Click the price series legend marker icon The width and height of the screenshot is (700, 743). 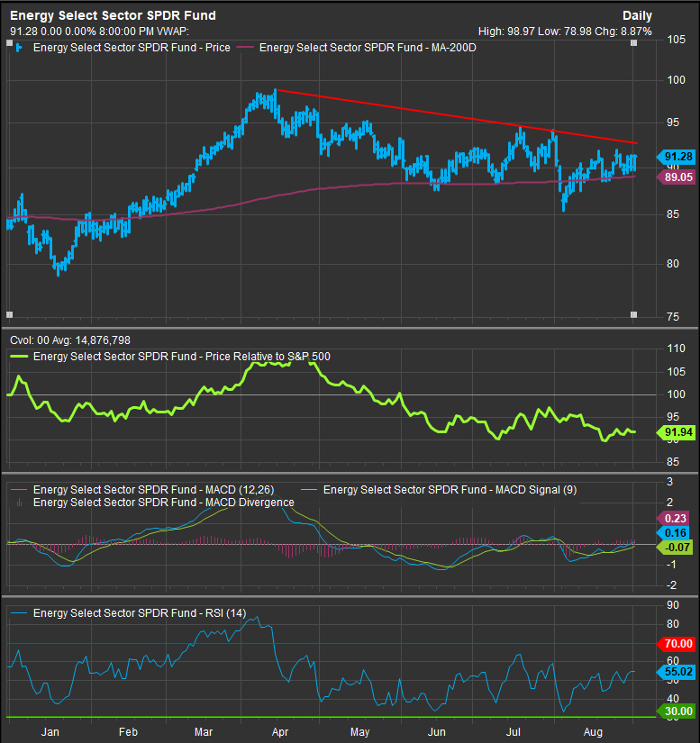pyautogui.click(x=19, y=48)
